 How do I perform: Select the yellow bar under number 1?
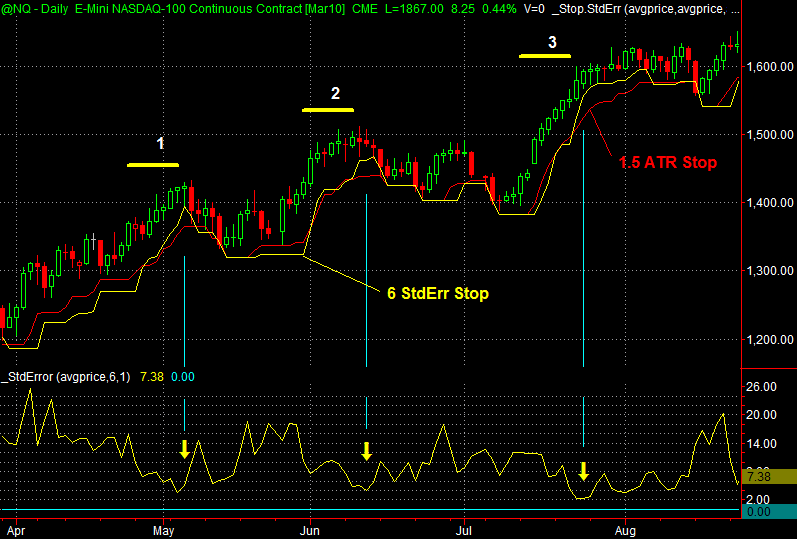click(x=153, y=164)
